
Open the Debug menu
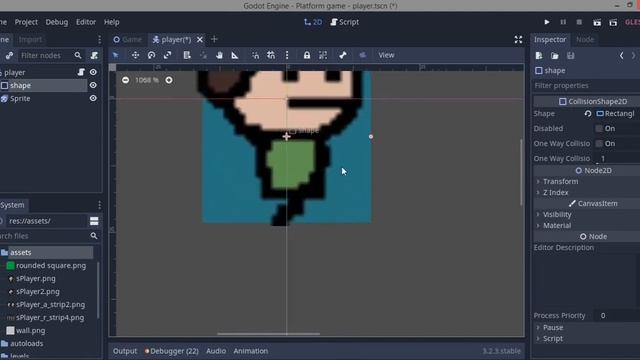57,22
